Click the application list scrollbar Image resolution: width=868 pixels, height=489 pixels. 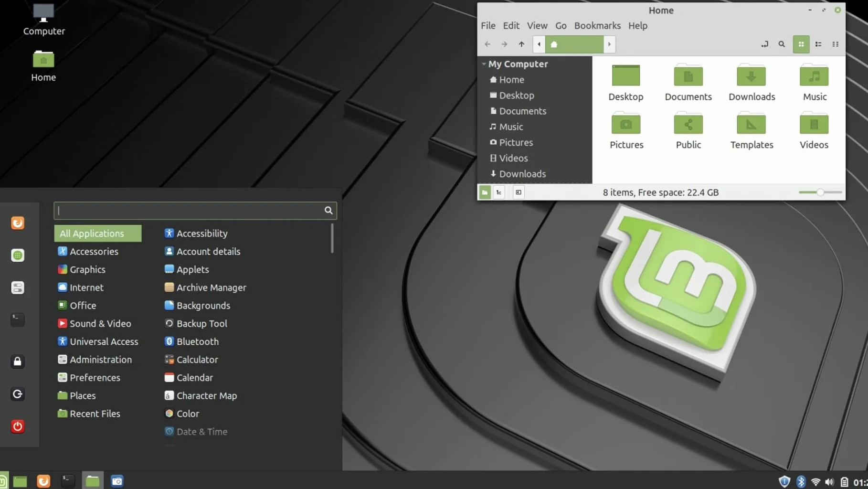[332, 238]
